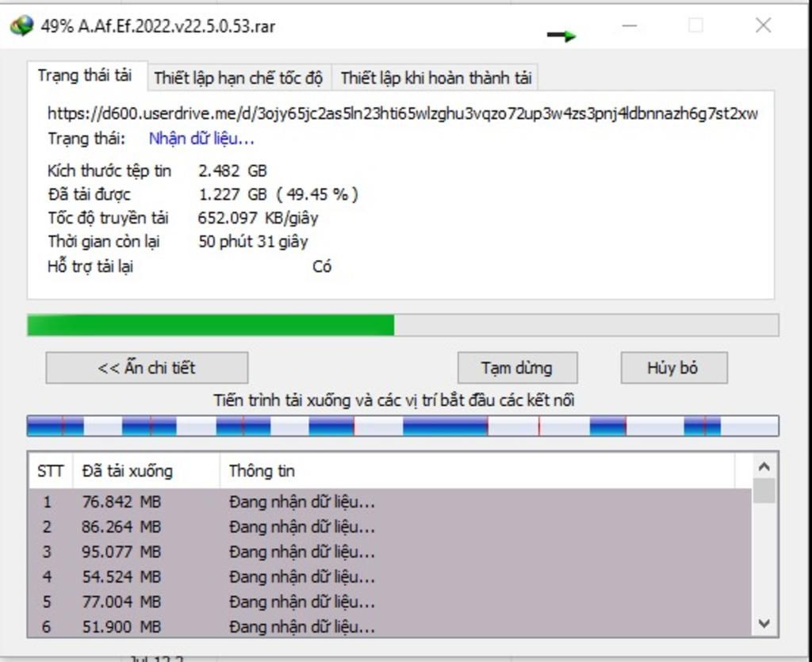
Task: Collapse details with Ẩn chi tiết button
Action: (147, 368)
